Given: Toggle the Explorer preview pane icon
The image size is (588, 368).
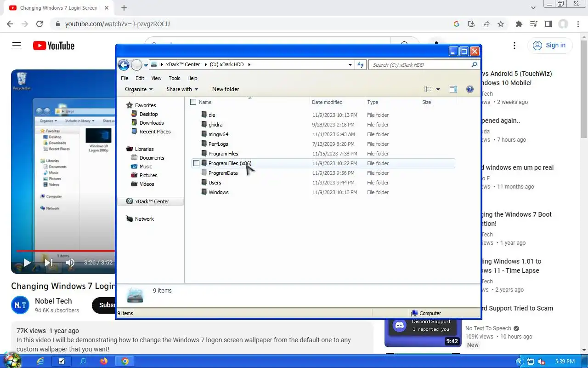Looking at the screenshot, I should tap(453, 89).
